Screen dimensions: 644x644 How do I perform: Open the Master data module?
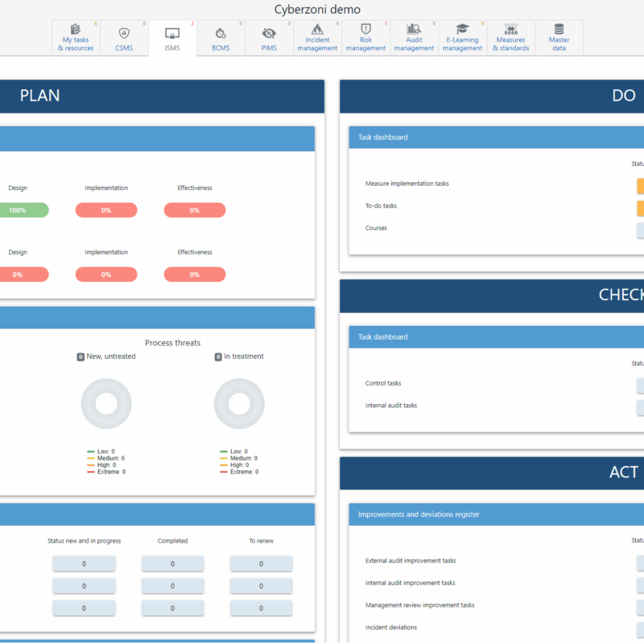point(559,38)
